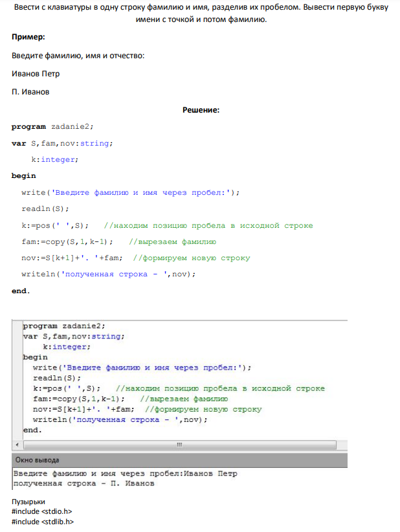The height and width of the screenshot is (532, 400).
Task: Click output line 'полученная строка – П. Иванов'
Action: [x=83, y=483]
